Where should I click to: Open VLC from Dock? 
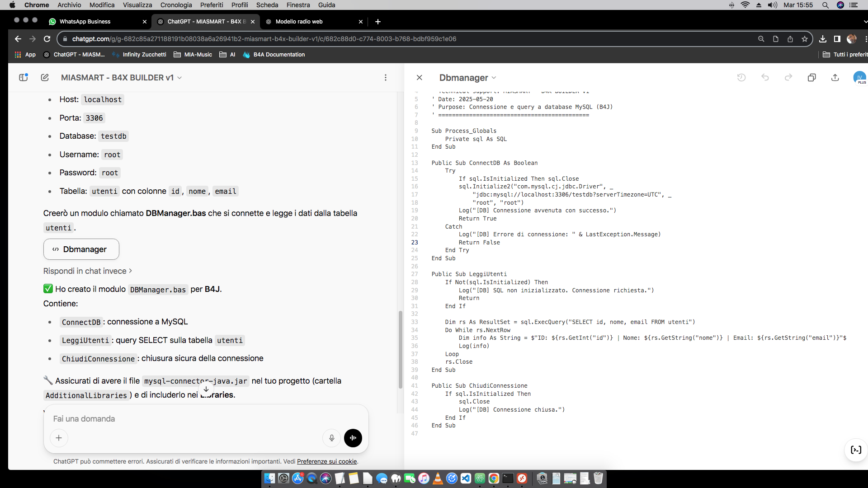(438, 479)
